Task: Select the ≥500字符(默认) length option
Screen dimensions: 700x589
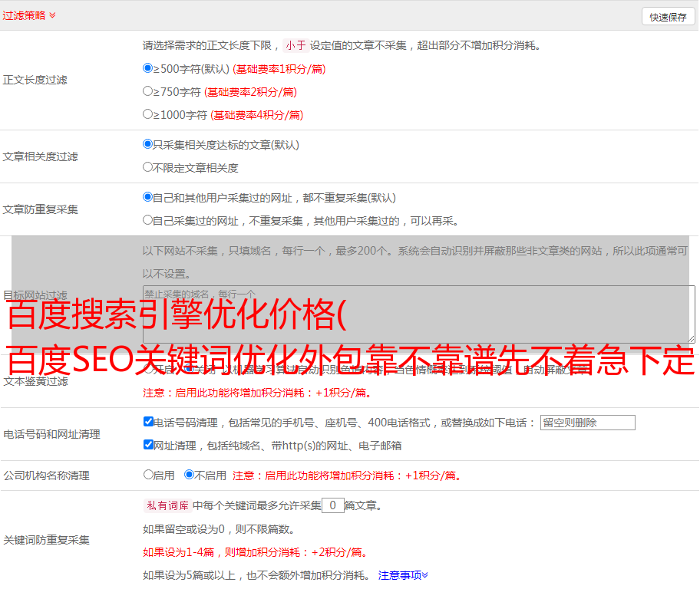Action: click(148, 68)
